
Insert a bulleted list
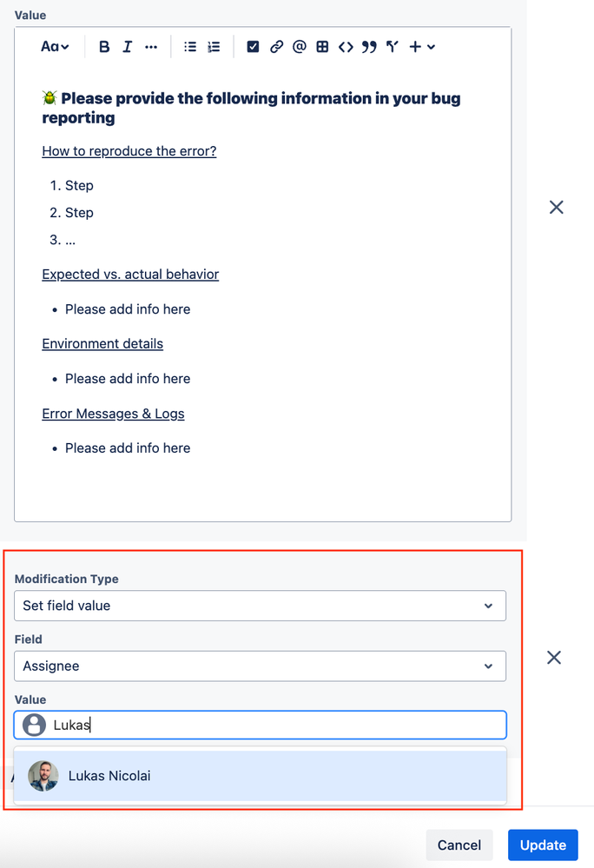tap(190, 46)
